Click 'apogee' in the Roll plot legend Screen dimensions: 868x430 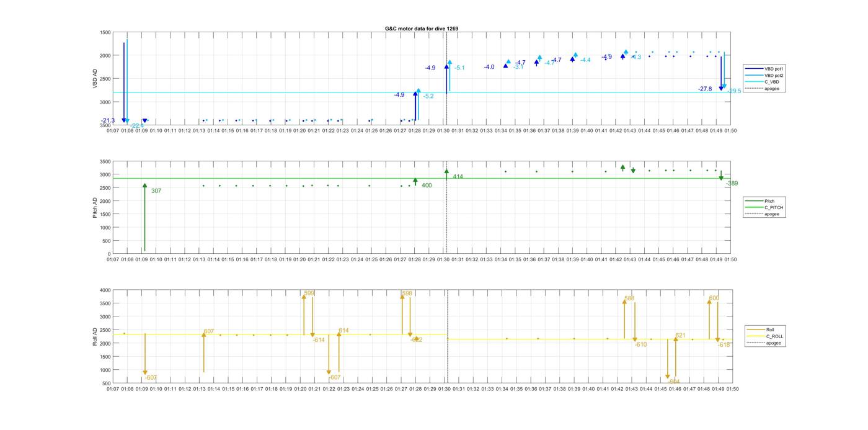coord(764,343)
